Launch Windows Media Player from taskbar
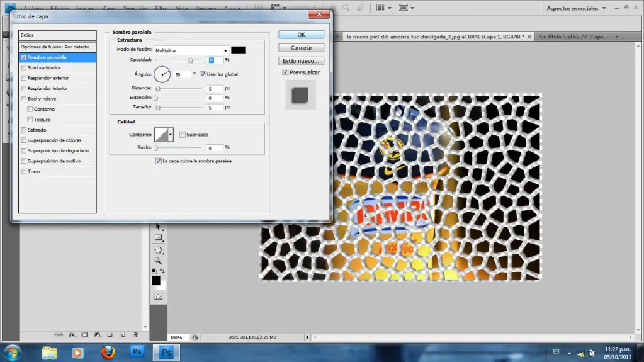 (77, 353)
